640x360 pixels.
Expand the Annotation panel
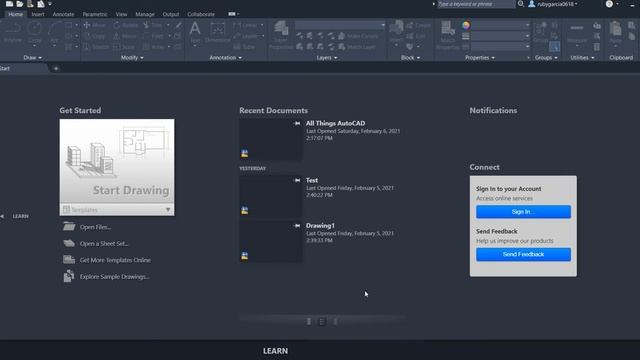225,58
